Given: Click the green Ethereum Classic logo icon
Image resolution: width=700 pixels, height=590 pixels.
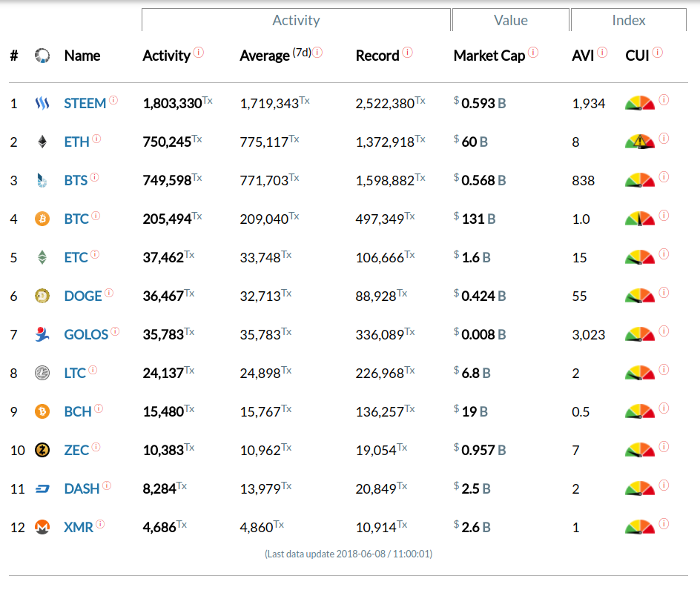Looking at the screenshot, I should pyautogui.click(x=42, y=257).
